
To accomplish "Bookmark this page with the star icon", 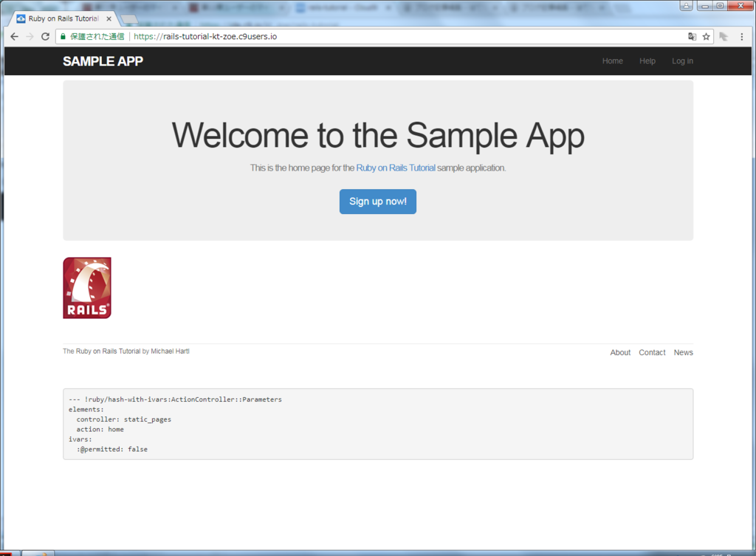I will [707, 37].
